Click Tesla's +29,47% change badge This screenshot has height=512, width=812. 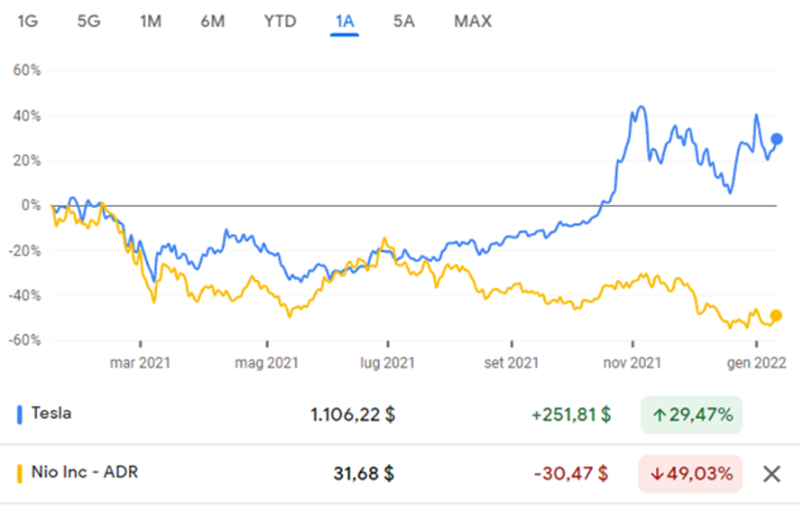(x=692, y=414)
